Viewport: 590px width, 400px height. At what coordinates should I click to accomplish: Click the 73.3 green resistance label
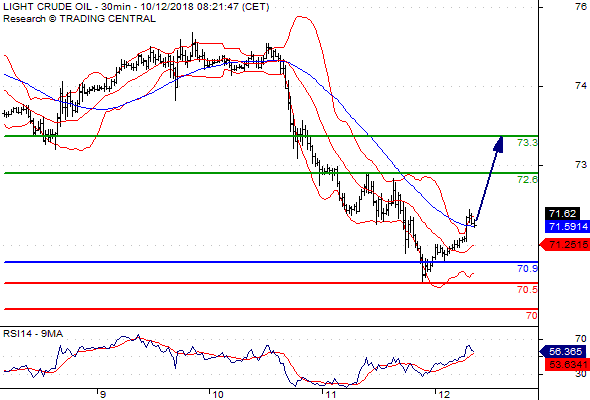click(x=527, y=143)
